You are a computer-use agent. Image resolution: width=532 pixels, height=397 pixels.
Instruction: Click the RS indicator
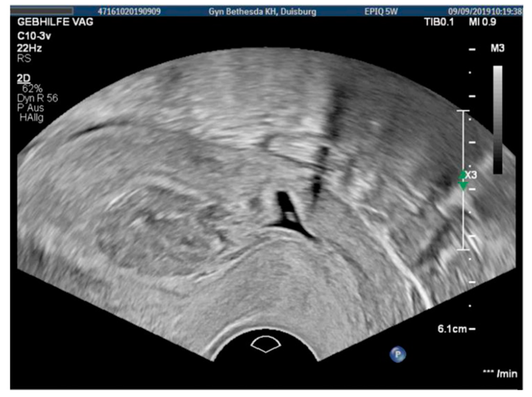[24, 58]
